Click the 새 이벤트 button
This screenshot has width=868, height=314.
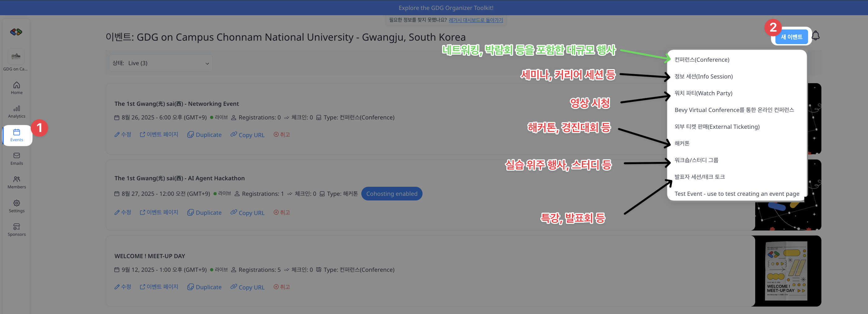point(792,37)
